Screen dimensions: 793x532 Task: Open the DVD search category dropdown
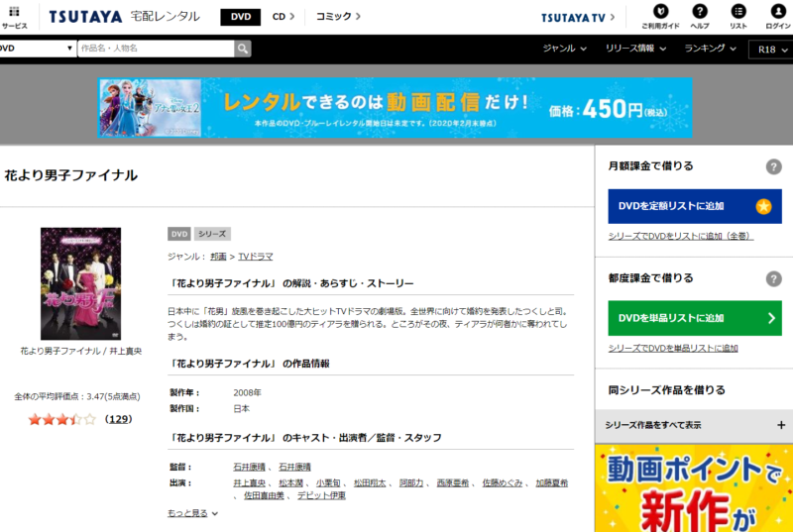(37, 49)
